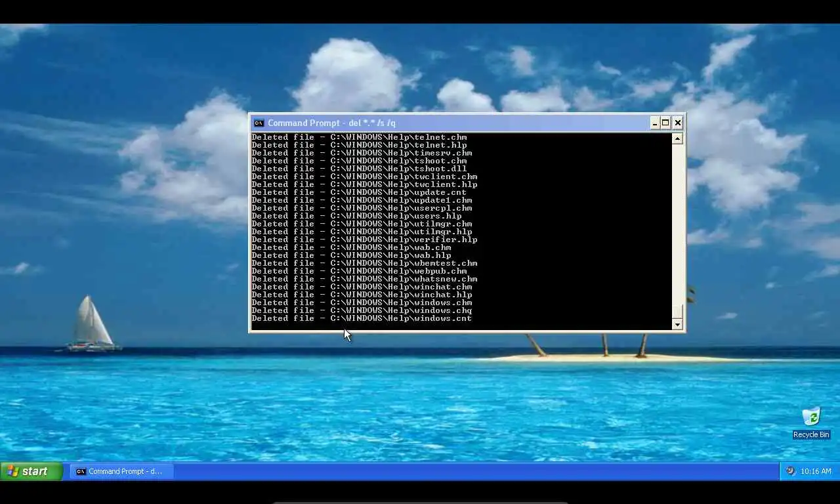Click the line deleting utilmgr.hlp

click(362, 232)
